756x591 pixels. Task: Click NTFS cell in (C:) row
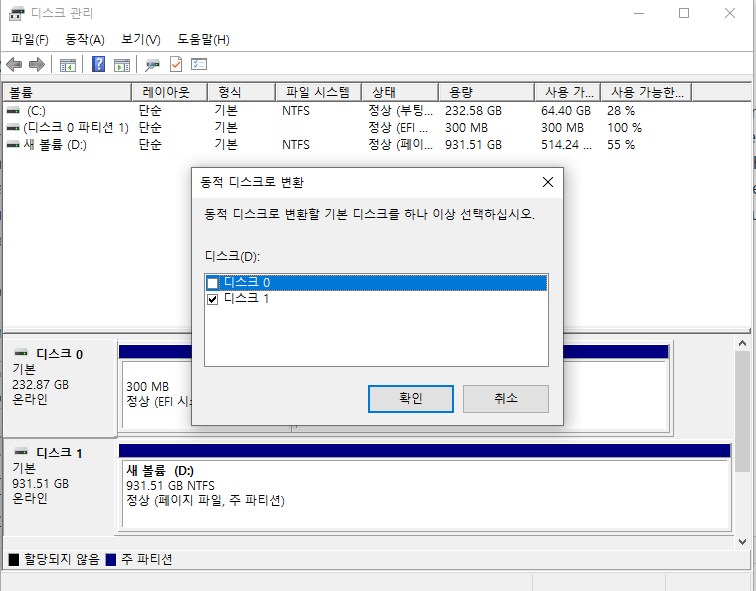296,111
